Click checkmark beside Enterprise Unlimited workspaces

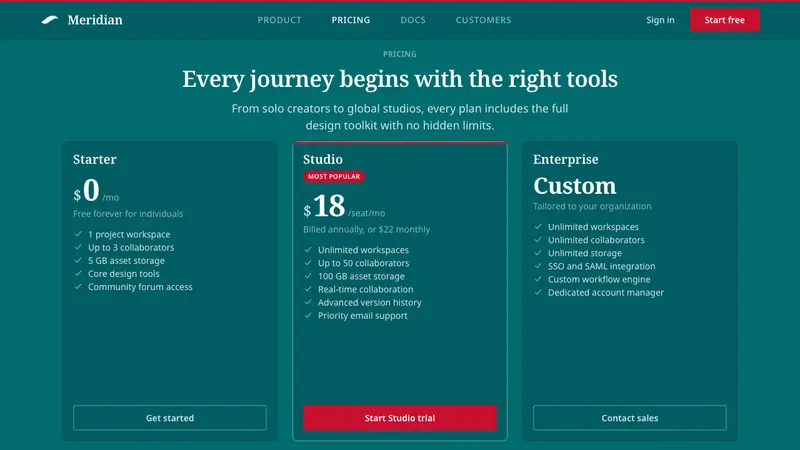(538, 227)
